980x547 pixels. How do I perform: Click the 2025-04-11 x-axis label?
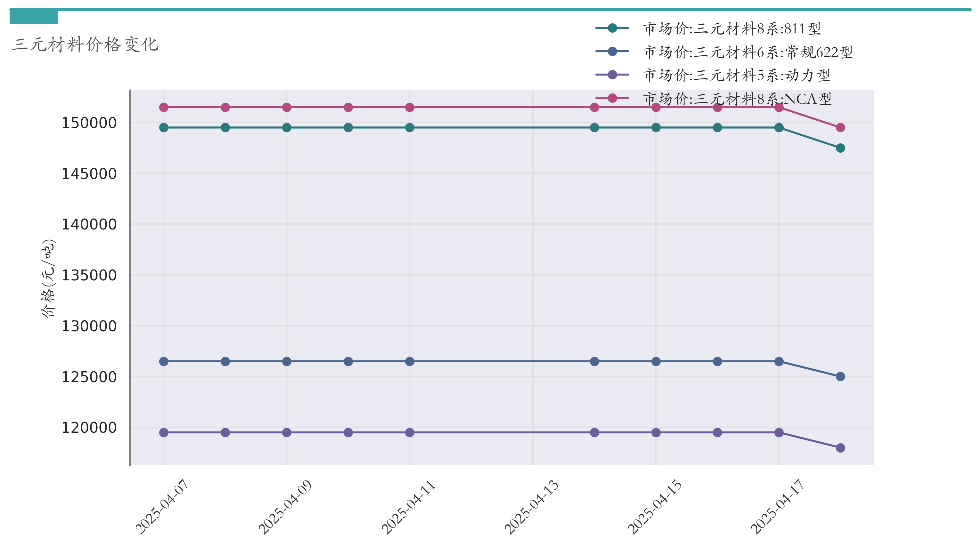coord(408,507)
